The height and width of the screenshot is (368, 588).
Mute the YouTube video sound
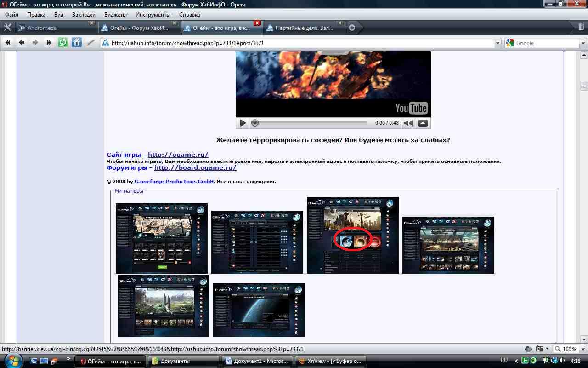click(407, 123)
